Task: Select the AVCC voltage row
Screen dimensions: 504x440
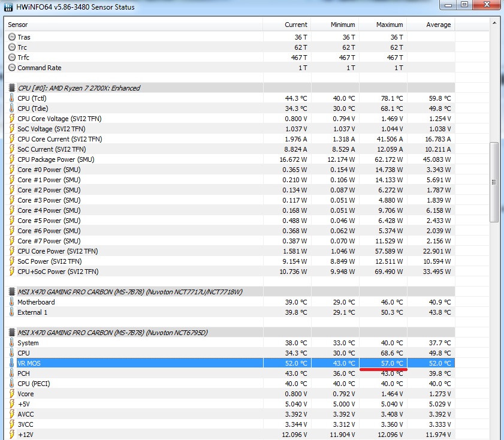Action: click(x=230, y=414)
